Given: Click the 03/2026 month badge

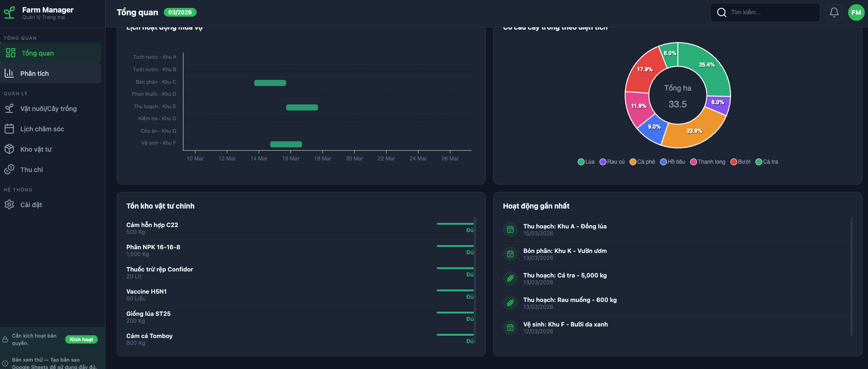Looking at the screenshot, I should coord(180,12).
